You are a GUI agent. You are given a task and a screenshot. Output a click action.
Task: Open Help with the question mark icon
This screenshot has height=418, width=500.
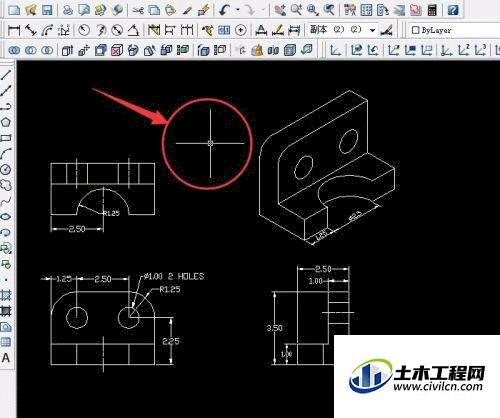[453, 10]
